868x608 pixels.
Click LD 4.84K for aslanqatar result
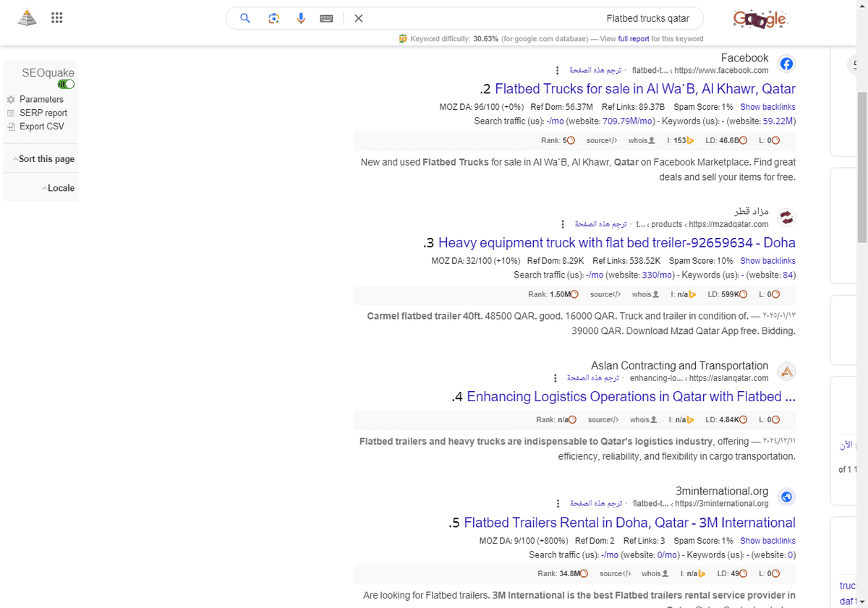coord(726,419)
